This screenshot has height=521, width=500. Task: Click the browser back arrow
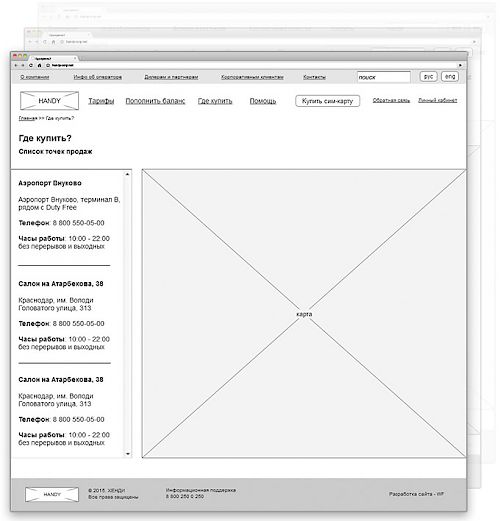coord(16,65)
